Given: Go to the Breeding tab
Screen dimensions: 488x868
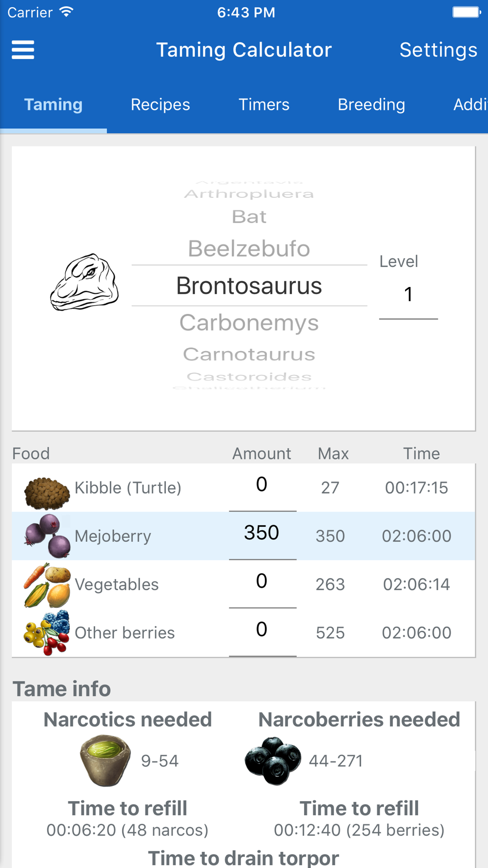Looking at the screenshot, I should [371, 104].
